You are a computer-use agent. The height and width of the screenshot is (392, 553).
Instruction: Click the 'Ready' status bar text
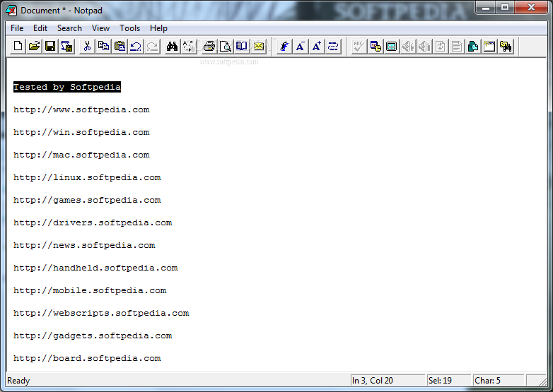(x=18, y=381)
